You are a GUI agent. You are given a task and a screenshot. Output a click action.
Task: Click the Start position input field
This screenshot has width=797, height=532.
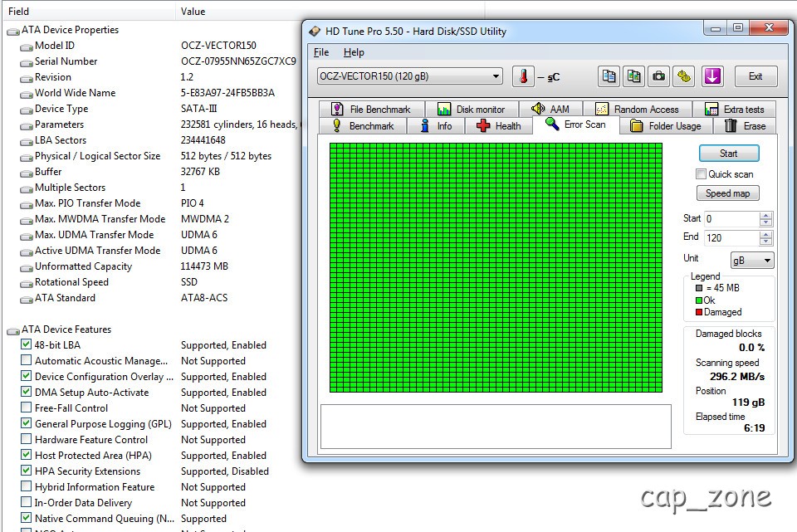click(732, 219)
